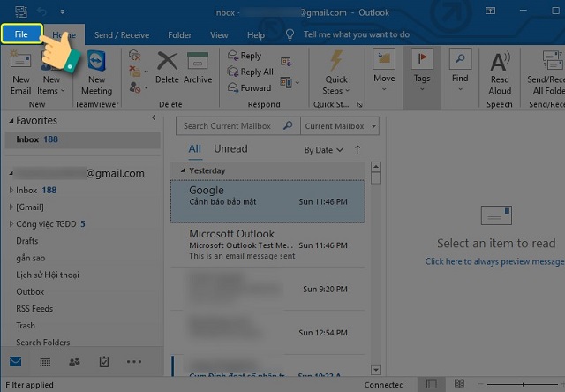This screenshot has height=392, width=565.
Task: Filter to Unread messages
Action: (230, 149)
